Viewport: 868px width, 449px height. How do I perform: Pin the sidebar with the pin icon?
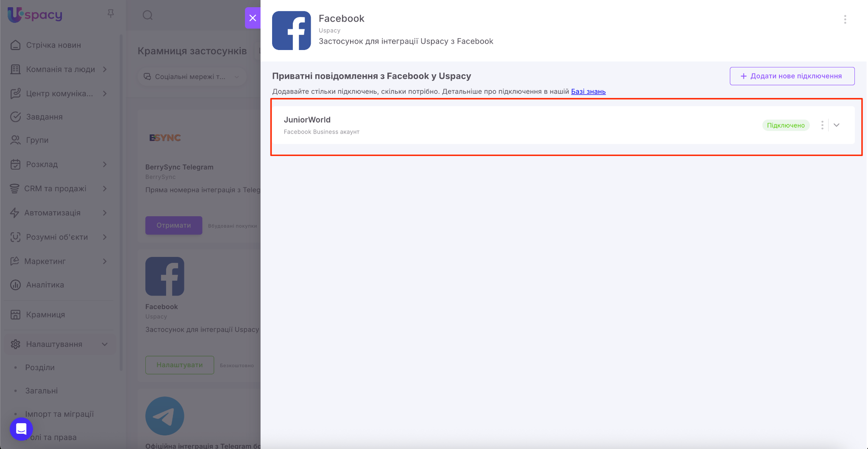[x=111, y=14]
